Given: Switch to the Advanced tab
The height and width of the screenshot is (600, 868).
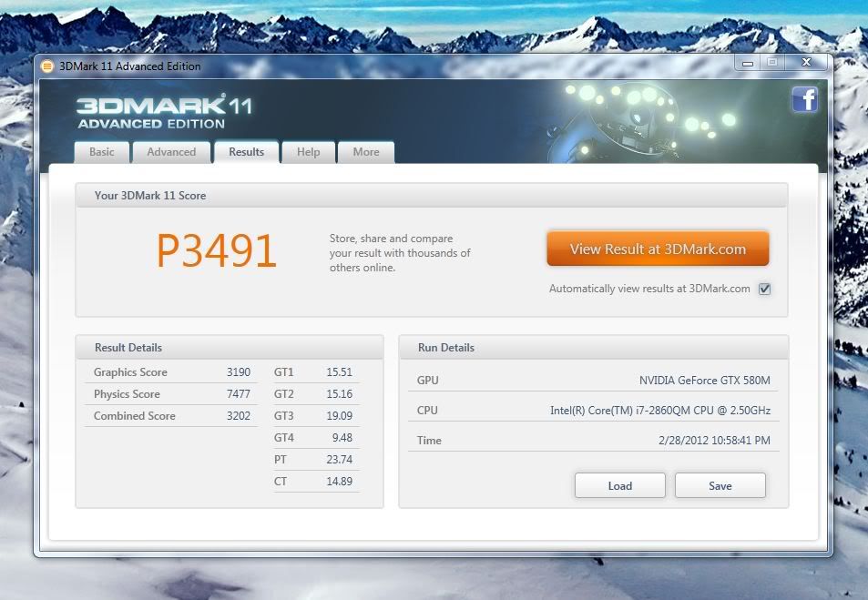Looking at the screenshot, I should click(x=171, y=152).
